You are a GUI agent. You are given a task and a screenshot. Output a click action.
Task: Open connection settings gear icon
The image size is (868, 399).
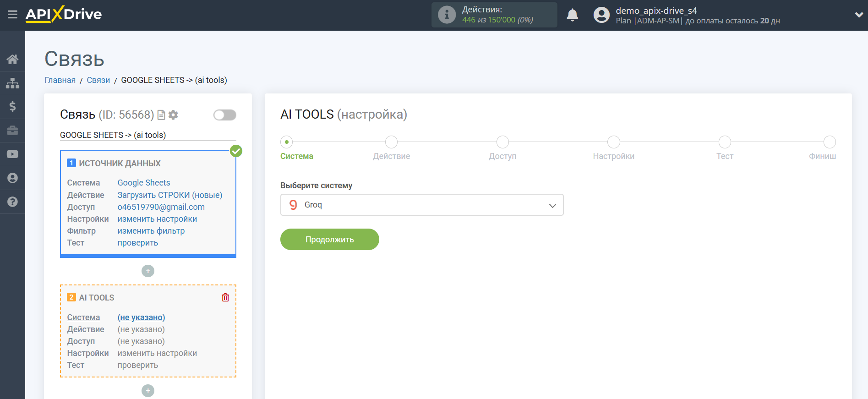[x=173, y=115]
